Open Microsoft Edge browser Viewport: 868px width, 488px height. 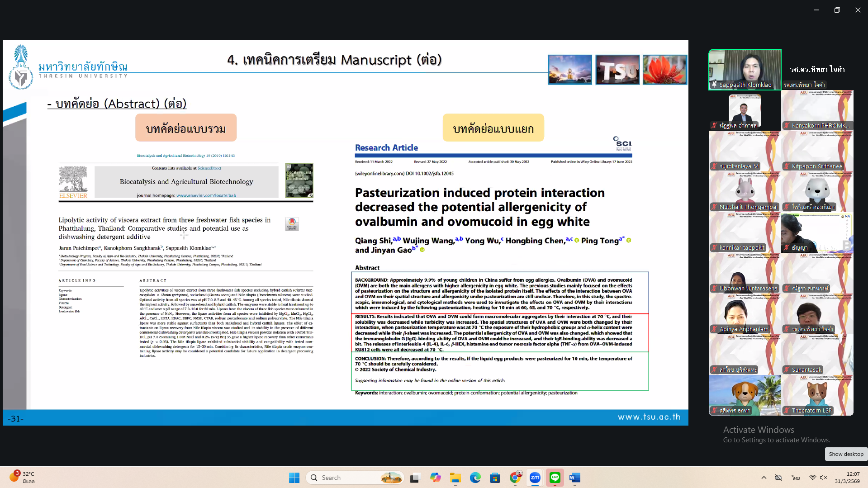tap(475, 478)
